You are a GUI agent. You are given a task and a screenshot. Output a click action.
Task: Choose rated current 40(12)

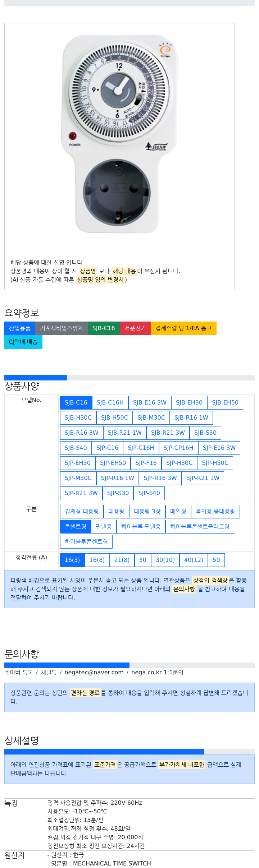click(x=194, y=560)
